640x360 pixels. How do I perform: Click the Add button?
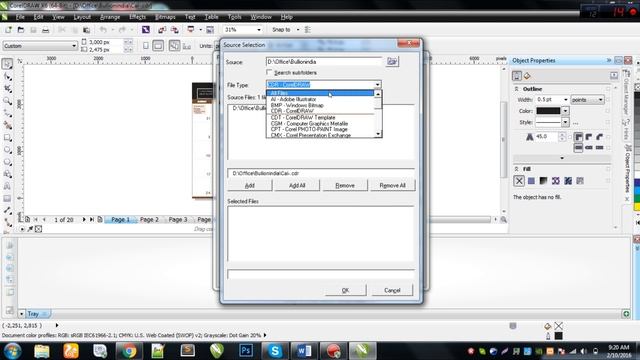click(x=250, y=185)
